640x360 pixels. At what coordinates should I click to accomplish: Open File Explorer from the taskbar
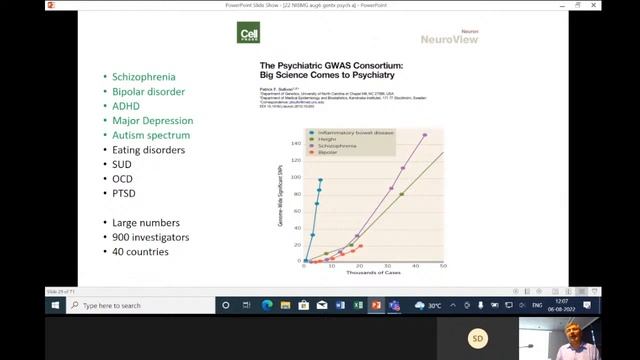[285, 305]
